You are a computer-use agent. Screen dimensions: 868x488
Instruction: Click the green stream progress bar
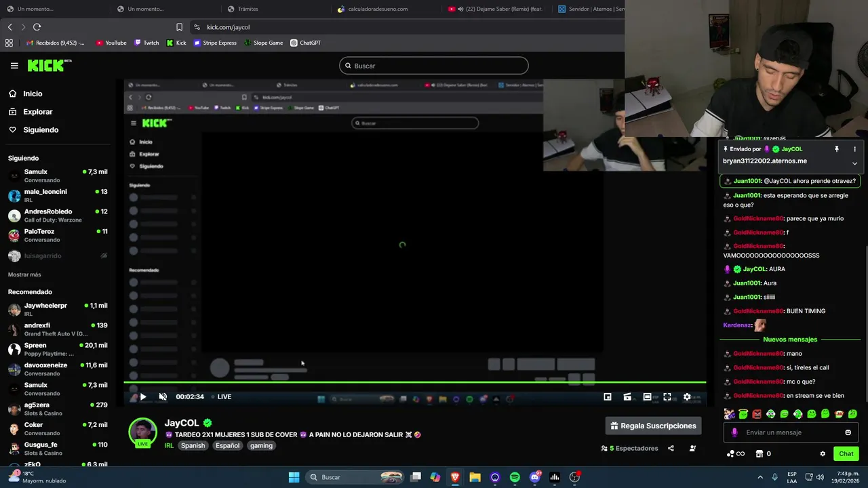414,382
